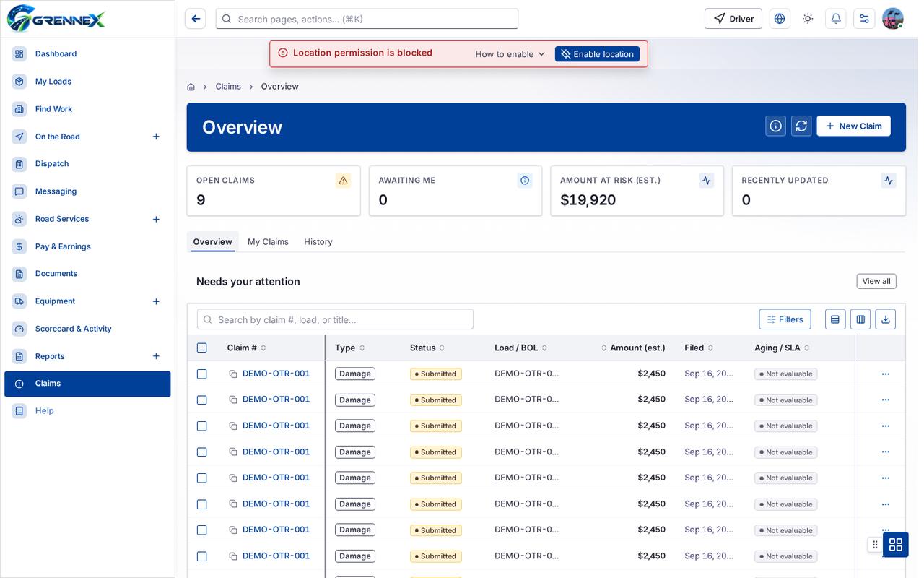The height and width of the screenshot is (578, 924).
Task: Expand the Equipment sidebar section
Action: point(156,301)
